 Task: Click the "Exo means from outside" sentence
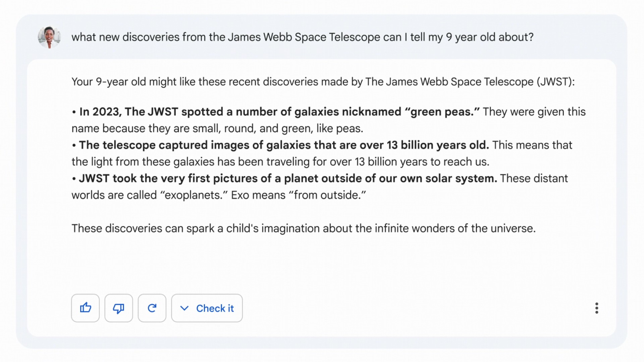tap(298, 195)
